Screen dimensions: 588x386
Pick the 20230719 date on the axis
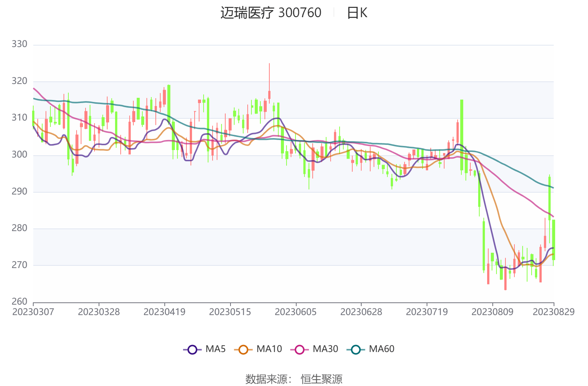[x=427, y=312]
